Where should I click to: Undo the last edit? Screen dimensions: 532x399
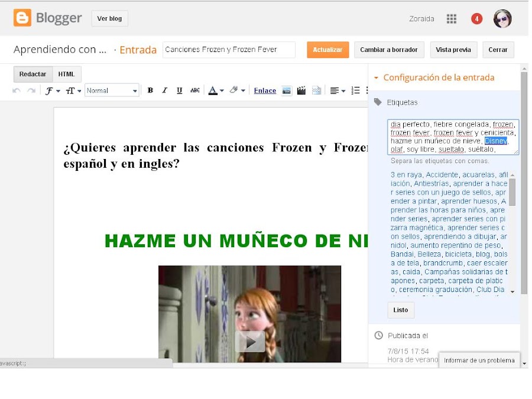coord(17,90)
